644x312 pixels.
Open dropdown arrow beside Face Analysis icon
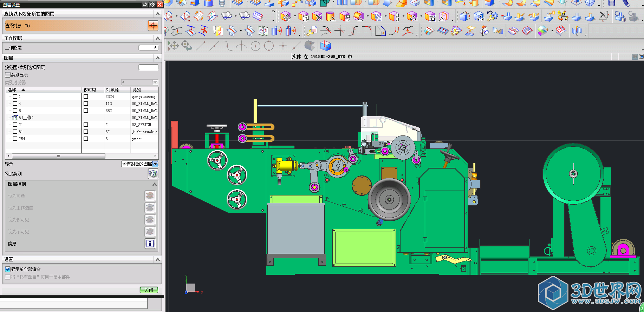point(552,31)
